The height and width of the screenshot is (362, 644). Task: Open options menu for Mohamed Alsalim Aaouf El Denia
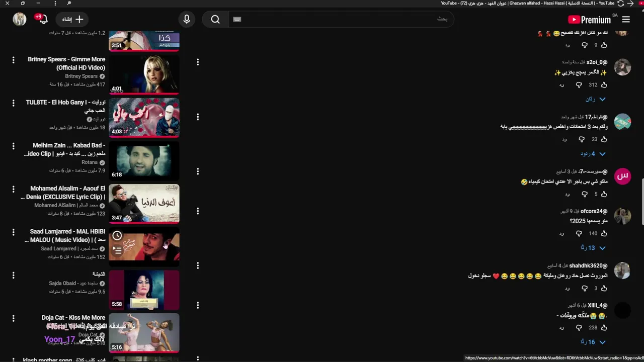point(14,189)
